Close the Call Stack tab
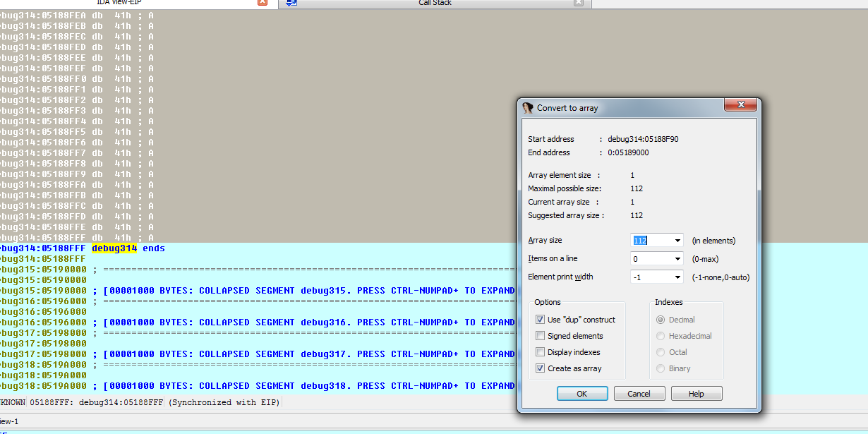Viewport: 868px width, 434px height. (x=579, y=2)
